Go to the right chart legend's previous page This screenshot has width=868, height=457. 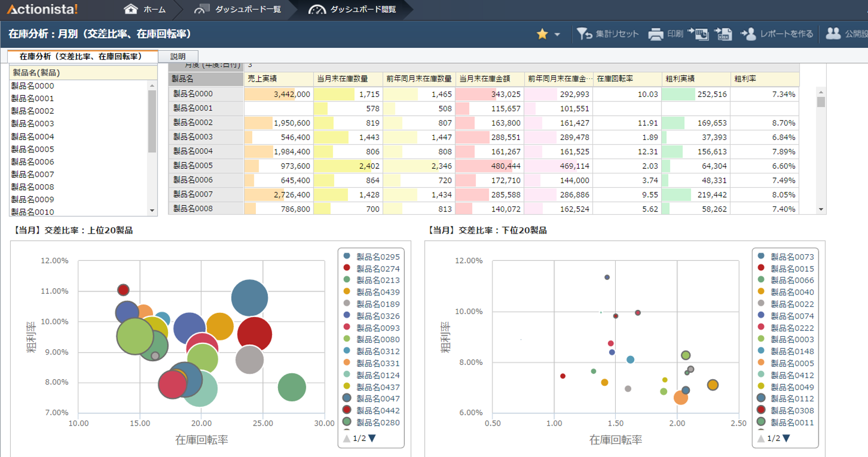761,438
